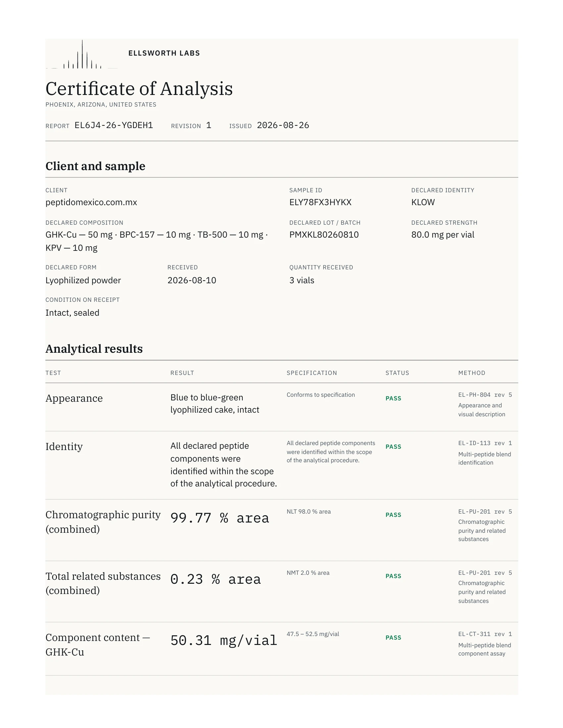Click quantity received 3 vials

click(302, 280)
